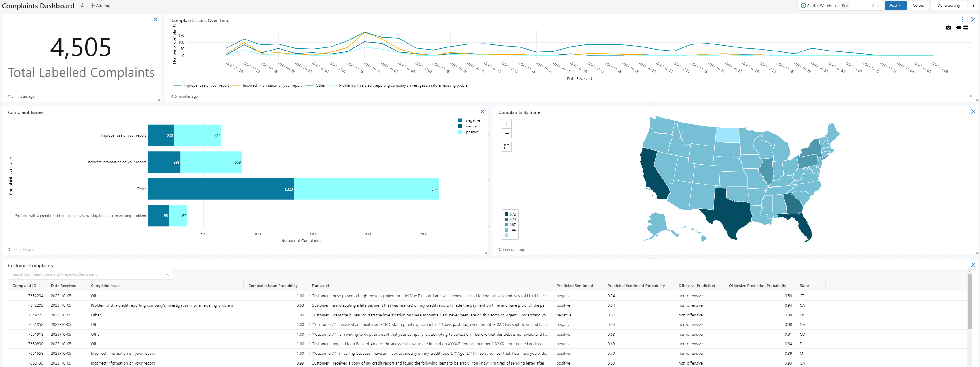This screenshot has width=980, height=367.
Task: Star the Complaints Dashboard as favorite
Action: 83,5
